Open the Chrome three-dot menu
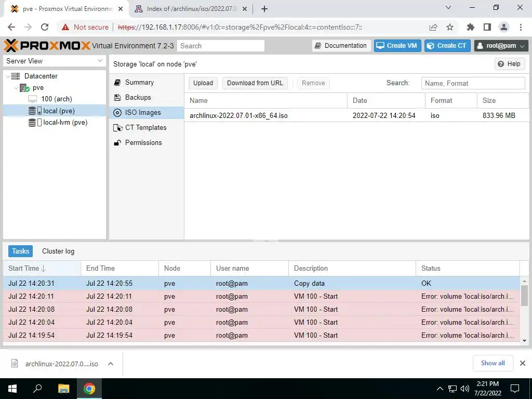532x399 pixels. point(521,27)
